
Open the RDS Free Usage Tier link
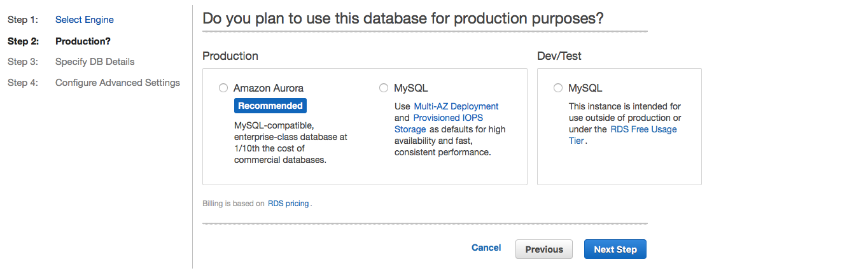622,135
